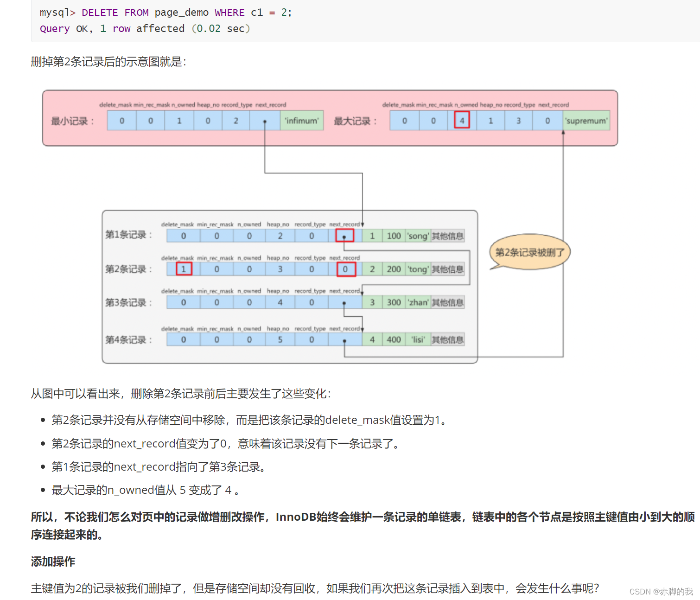
Task: Click the red-boxed next_record 0 of 第2条记录
Action: pos(345,269)
